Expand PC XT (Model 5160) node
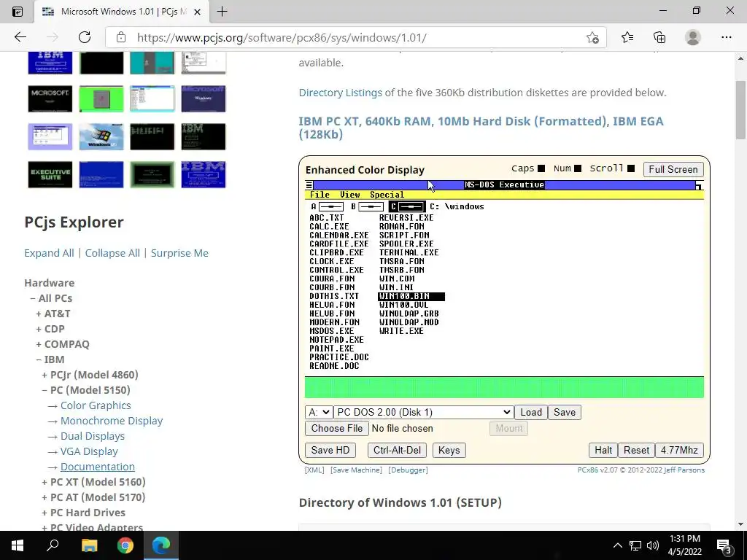The image size is (747, 560). (44, 482)
